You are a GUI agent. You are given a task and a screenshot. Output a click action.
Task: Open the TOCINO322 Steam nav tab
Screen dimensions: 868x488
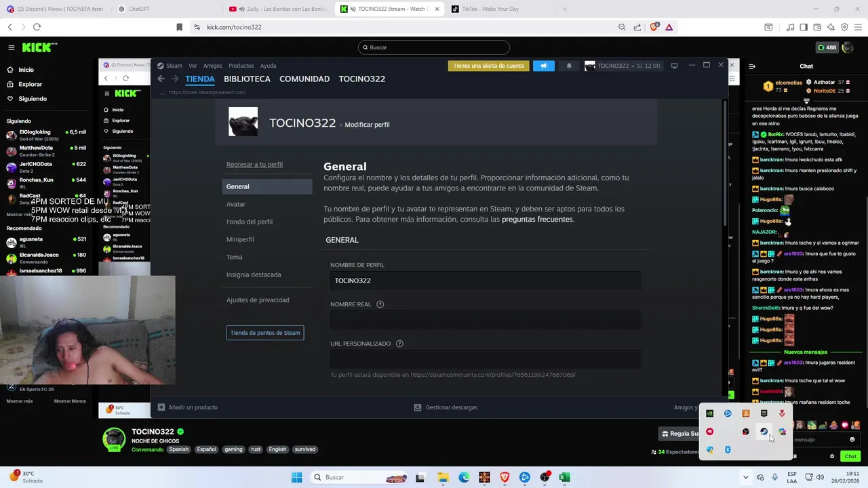[x=361, y=79]
